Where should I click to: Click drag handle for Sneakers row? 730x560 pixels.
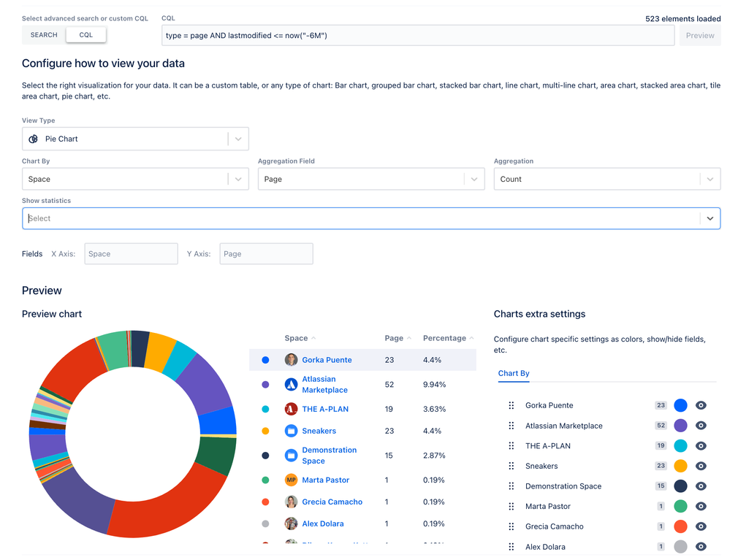coord(512,466)
